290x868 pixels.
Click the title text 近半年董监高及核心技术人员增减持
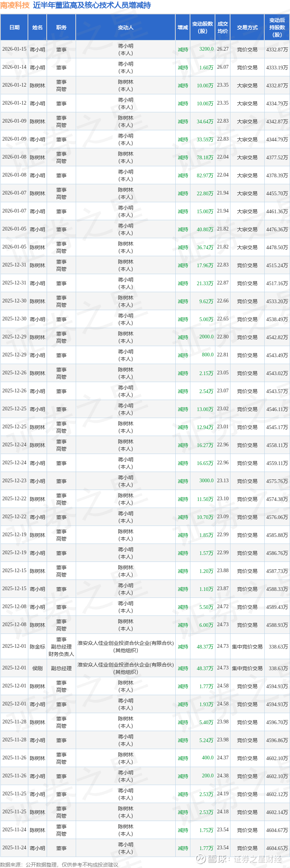[x=92, y=6]
